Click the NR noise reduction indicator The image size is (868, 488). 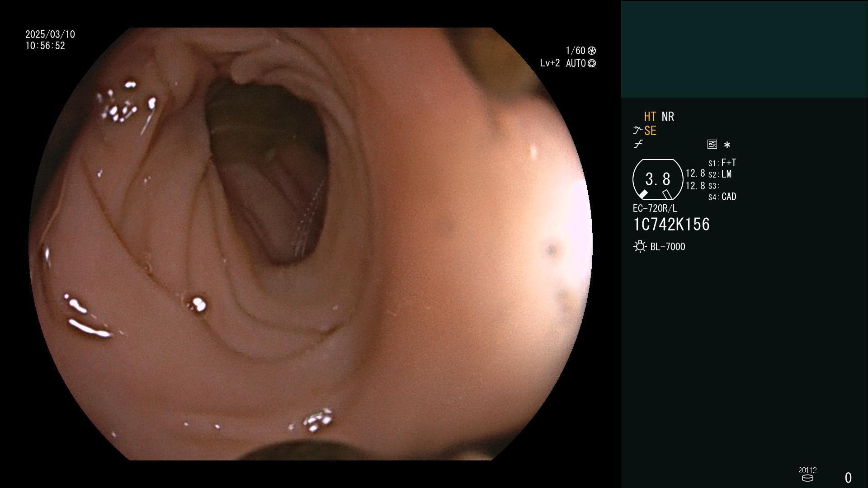coord(668,117)
